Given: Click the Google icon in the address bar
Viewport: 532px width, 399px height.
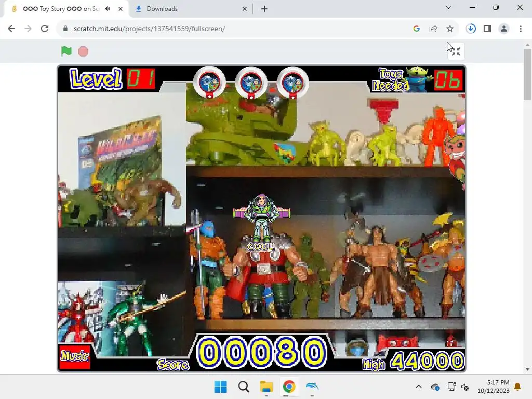Looking at the screenshot, I should (417, 29).
